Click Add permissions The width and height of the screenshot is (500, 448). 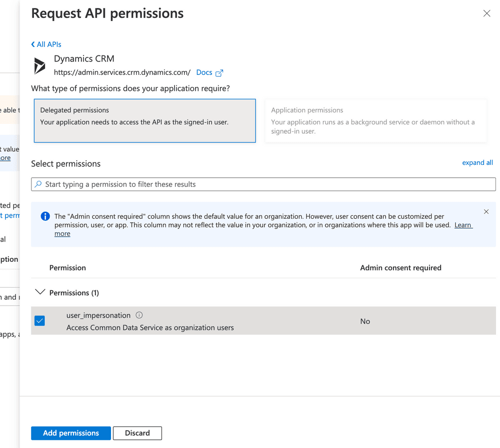point(70,433)
